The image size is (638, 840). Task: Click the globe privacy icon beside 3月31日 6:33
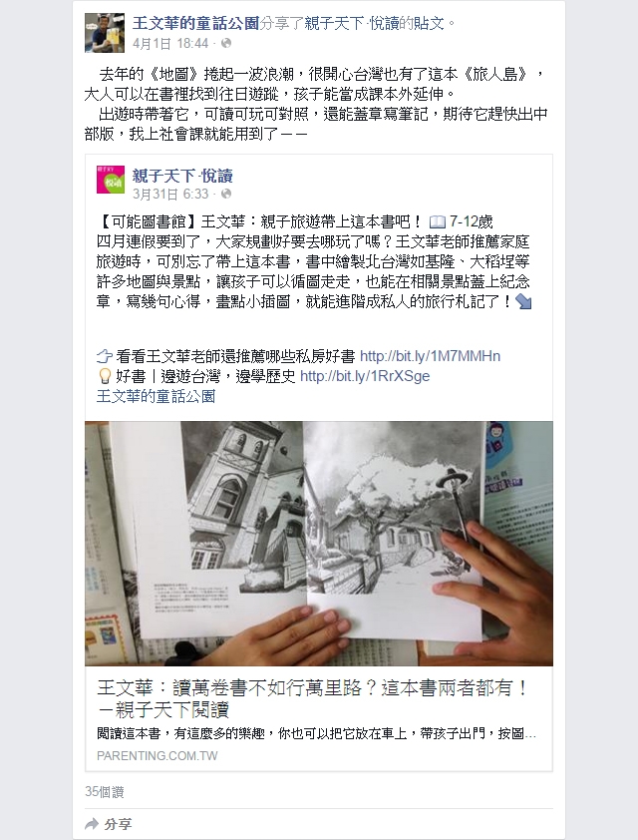(x=226, y=194)
